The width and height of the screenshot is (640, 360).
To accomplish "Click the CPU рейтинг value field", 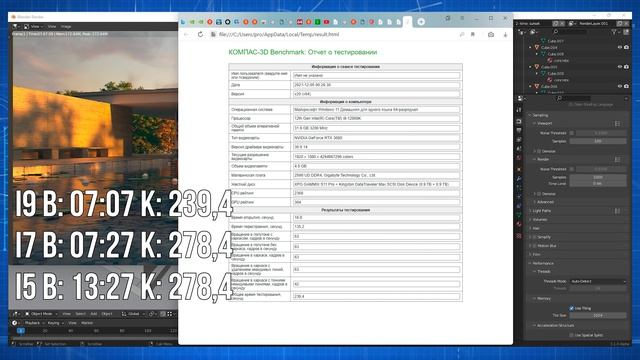I will point(376,193).
